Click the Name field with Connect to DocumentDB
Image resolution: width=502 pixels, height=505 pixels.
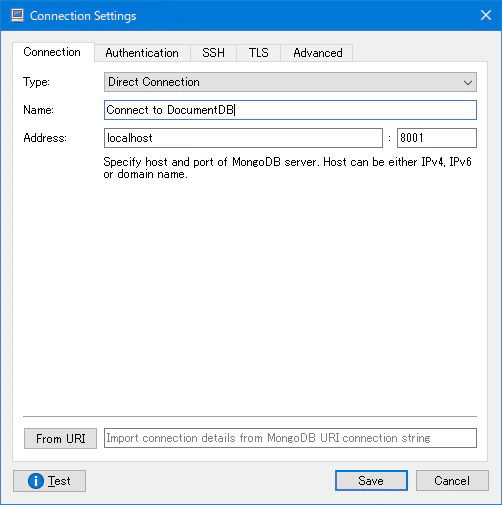(x=290, y=110)
